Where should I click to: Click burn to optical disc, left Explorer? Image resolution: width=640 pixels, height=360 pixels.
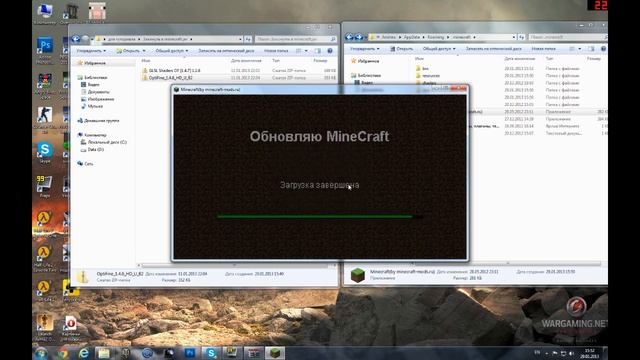coord(226,51)
